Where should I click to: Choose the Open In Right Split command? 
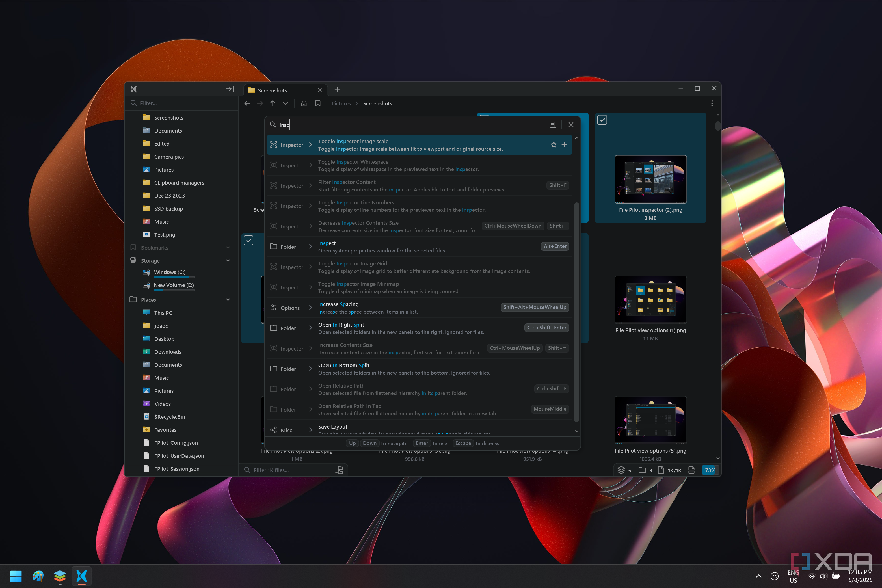(x=419, y=328)
